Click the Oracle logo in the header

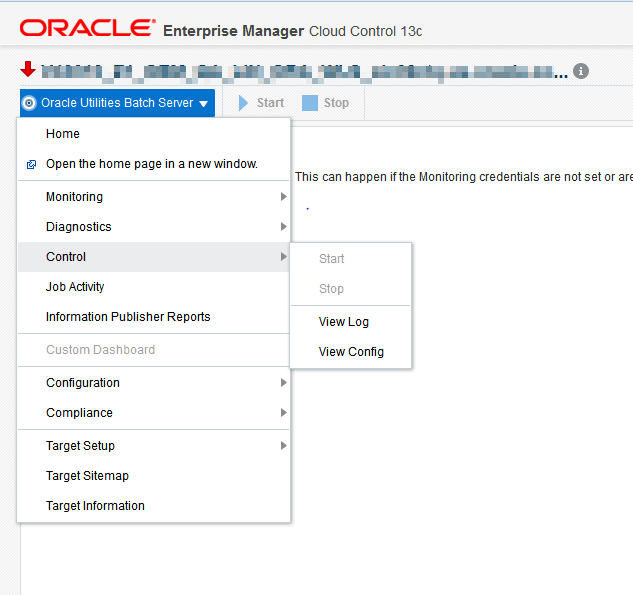[x=88, y=27]
